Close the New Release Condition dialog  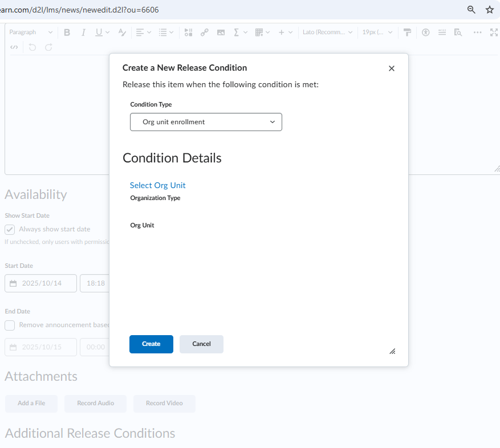click(x=392, y=68)
